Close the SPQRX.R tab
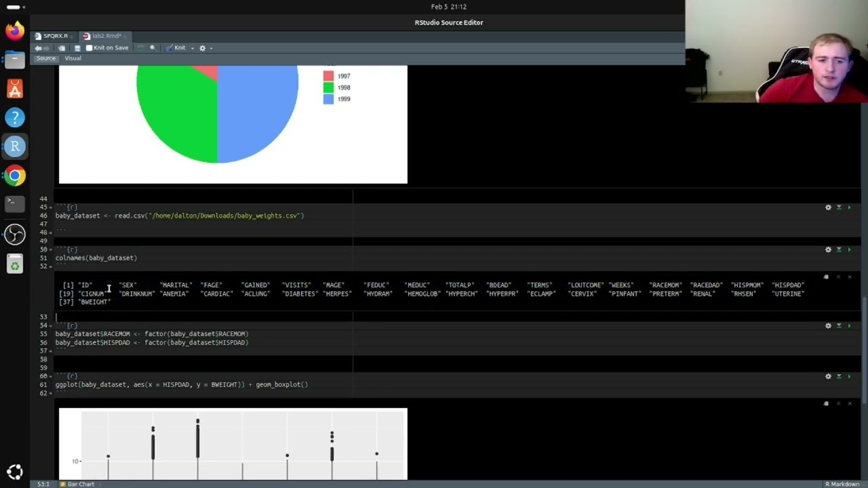This screenshot has width=868, height=488. [x=71, y=36]
